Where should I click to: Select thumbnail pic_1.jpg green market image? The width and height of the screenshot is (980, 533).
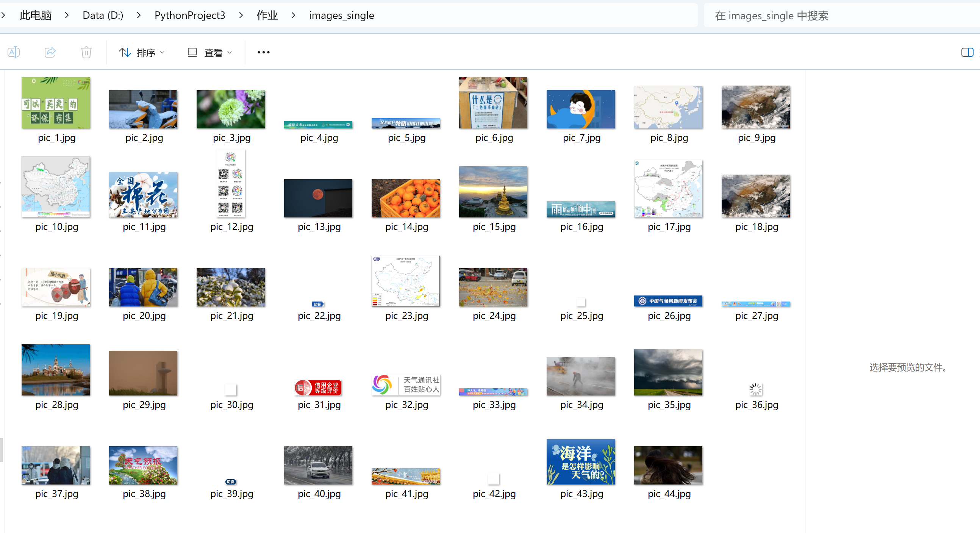click(x=56, y=103)
